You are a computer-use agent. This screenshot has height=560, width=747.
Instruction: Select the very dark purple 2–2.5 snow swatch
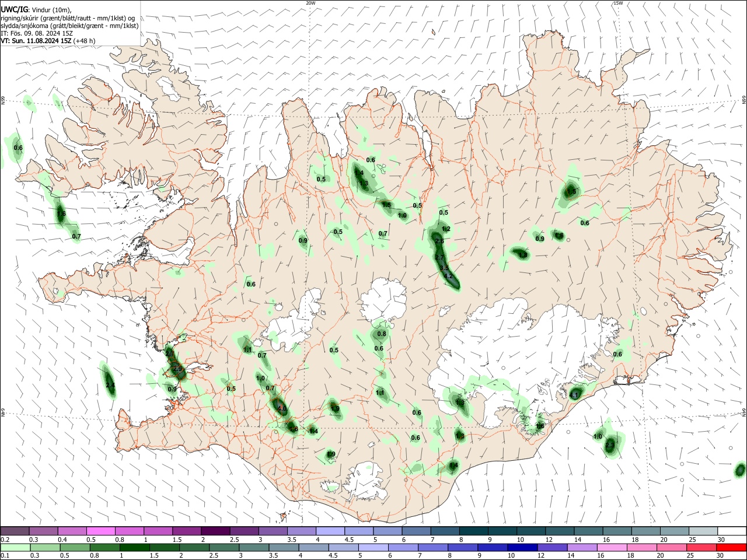(215, 531)
